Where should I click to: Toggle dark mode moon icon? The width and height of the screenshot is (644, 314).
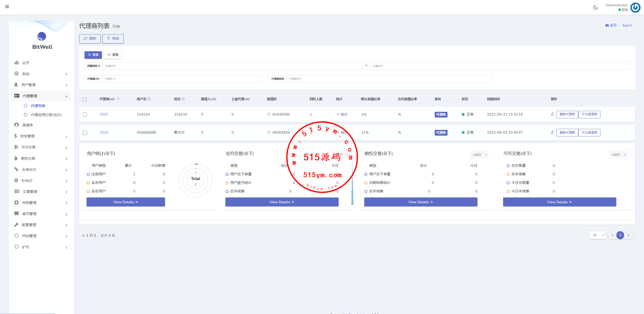click(x=595, y=8)
